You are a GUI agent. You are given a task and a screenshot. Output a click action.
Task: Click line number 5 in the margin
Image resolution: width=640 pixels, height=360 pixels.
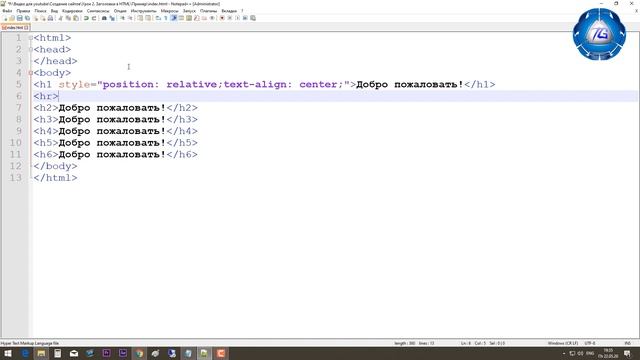(19, 84)
